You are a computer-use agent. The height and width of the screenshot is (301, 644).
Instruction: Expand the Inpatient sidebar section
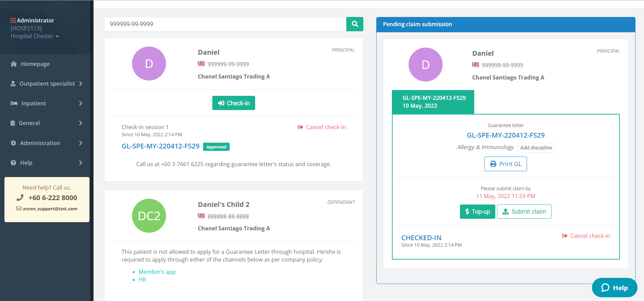(47, 103)
